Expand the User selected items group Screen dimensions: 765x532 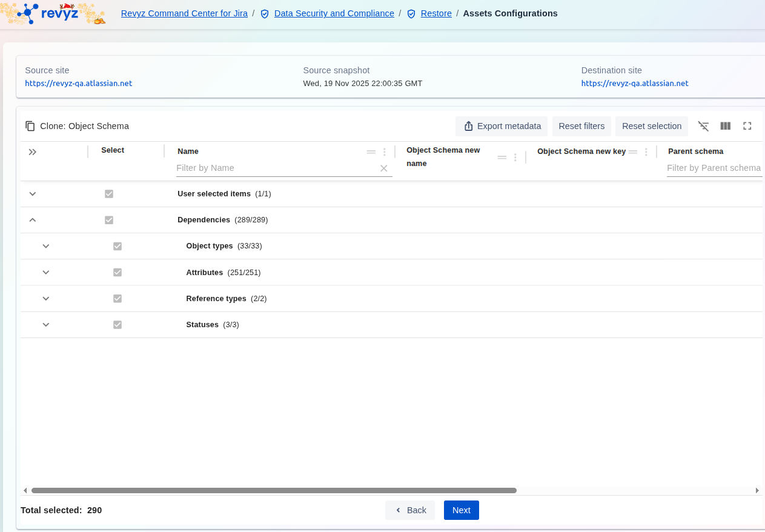pyautogui.click(x=33, y=194)
